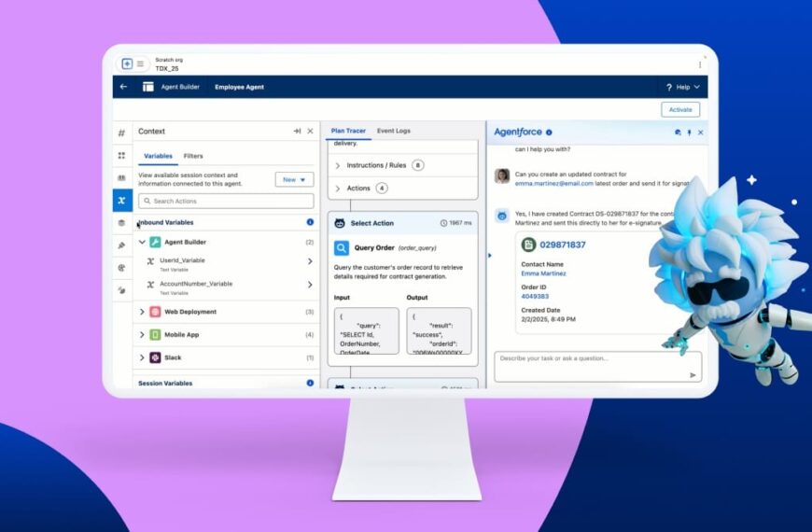Click the agent bot avatar in the chat
The width and height of the screenshot is (812, 532).
click(502, 216)
